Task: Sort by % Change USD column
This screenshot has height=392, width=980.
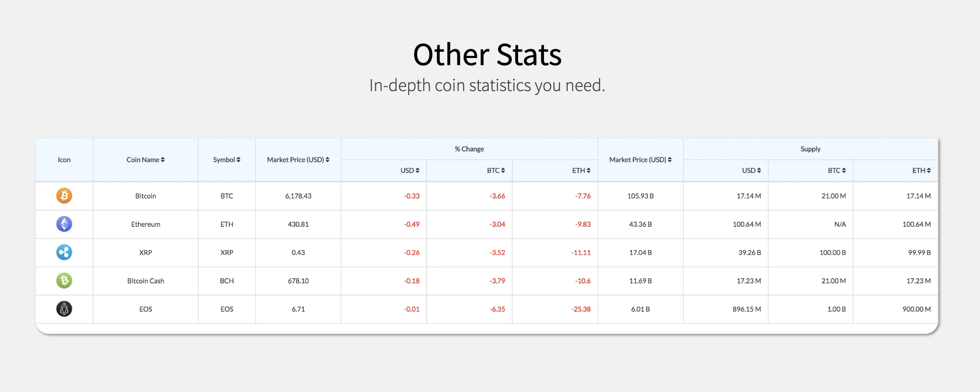Action: pyautogui.click(x=417, y=171)
